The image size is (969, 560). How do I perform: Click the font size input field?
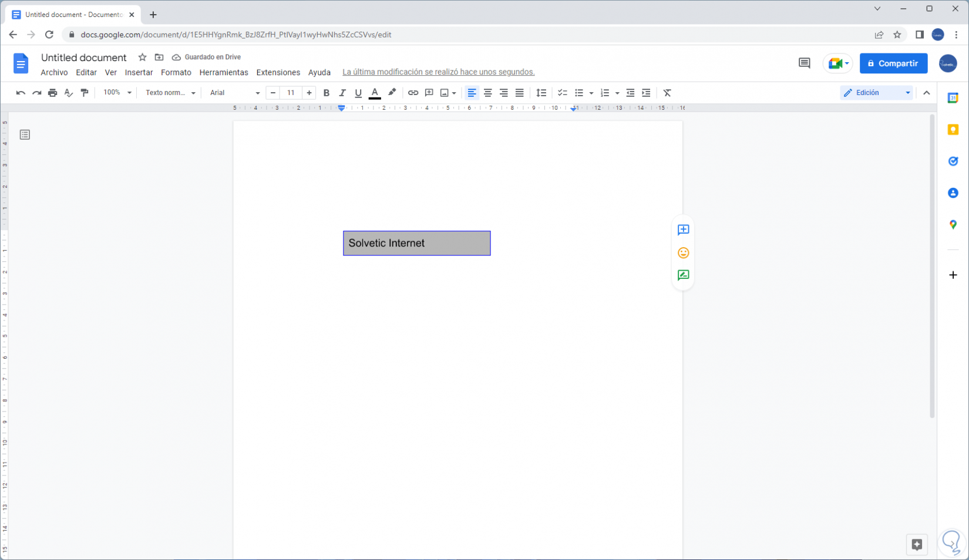[291, 93]
